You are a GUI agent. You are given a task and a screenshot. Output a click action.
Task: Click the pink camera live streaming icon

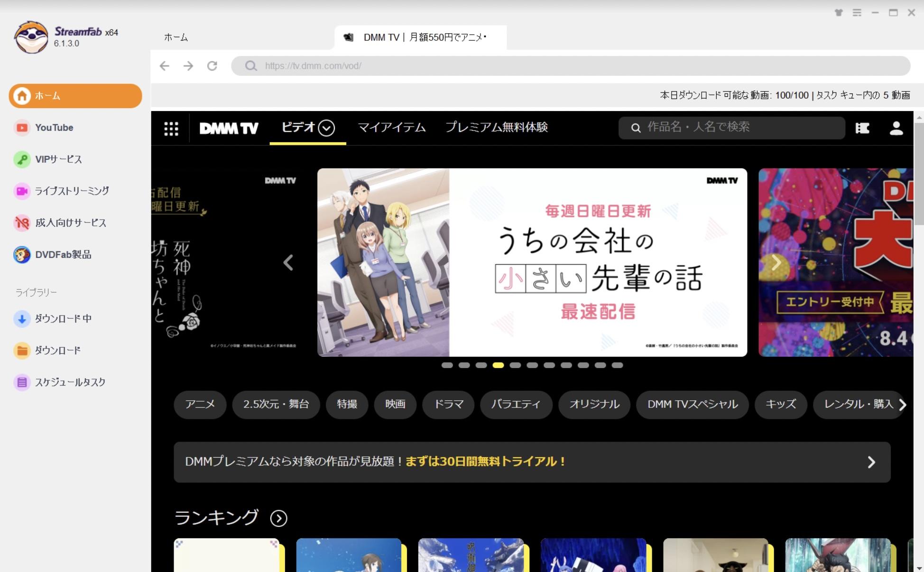point(22,191)
